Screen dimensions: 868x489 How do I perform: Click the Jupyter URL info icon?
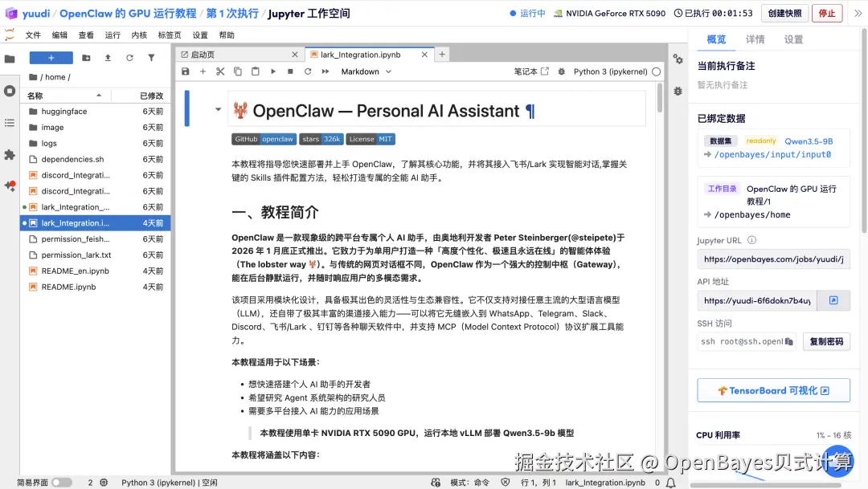pos(751,240)
